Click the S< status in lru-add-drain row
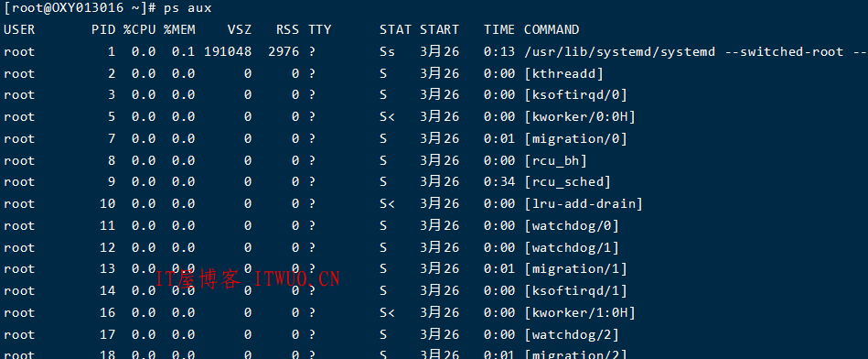The image size is (868, 359). 388,204
